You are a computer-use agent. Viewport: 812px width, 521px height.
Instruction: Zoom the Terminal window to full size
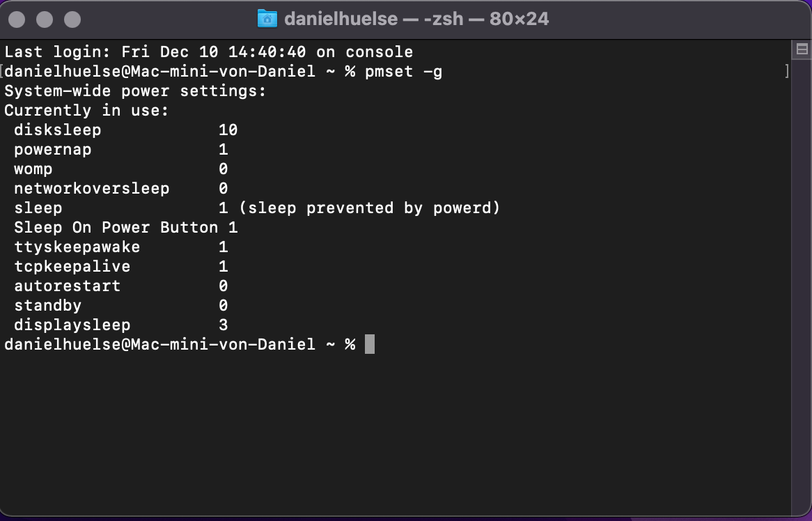pos(72,20)
